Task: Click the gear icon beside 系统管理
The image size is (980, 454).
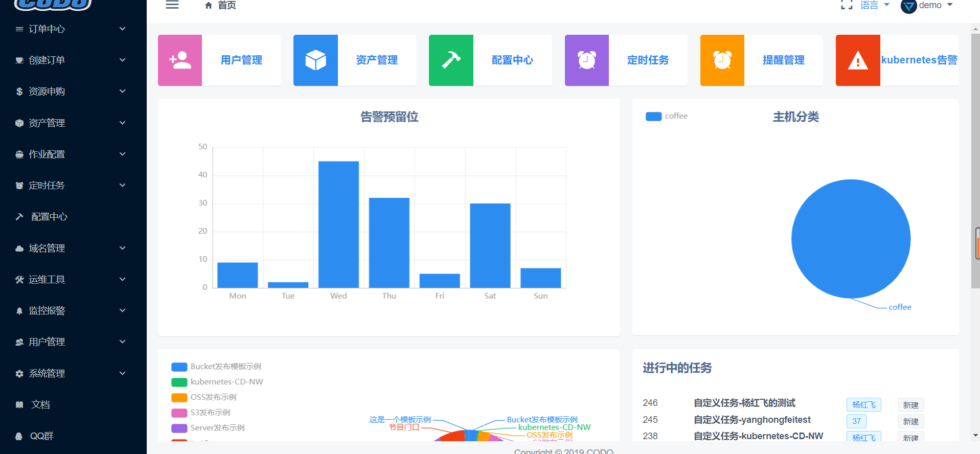Action: (x=19, y=374)
